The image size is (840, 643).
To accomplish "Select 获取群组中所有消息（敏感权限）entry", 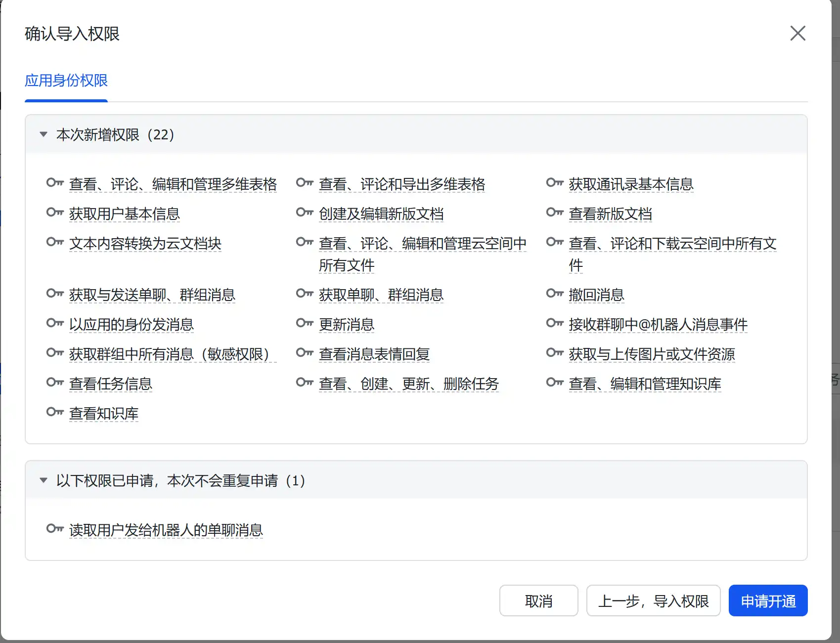I will pyautogui.click(x=171, y=354).
